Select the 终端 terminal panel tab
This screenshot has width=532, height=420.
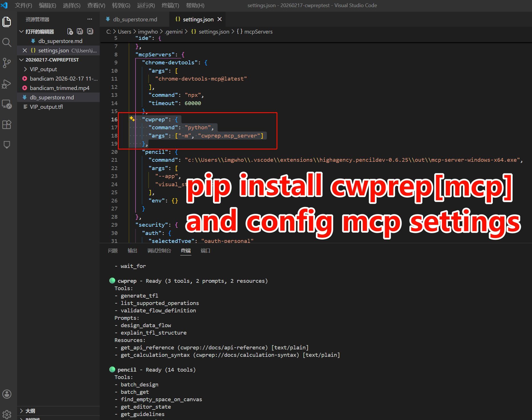click(186, 251)
